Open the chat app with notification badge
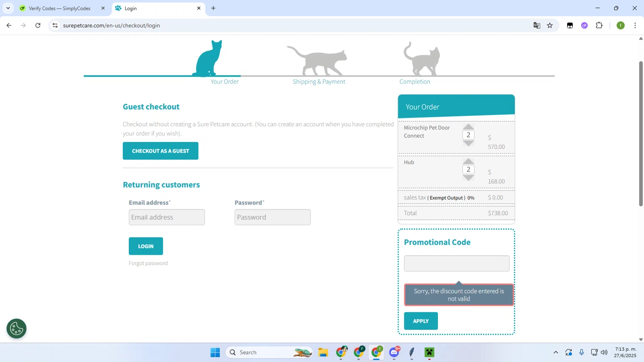 (394, 353)
